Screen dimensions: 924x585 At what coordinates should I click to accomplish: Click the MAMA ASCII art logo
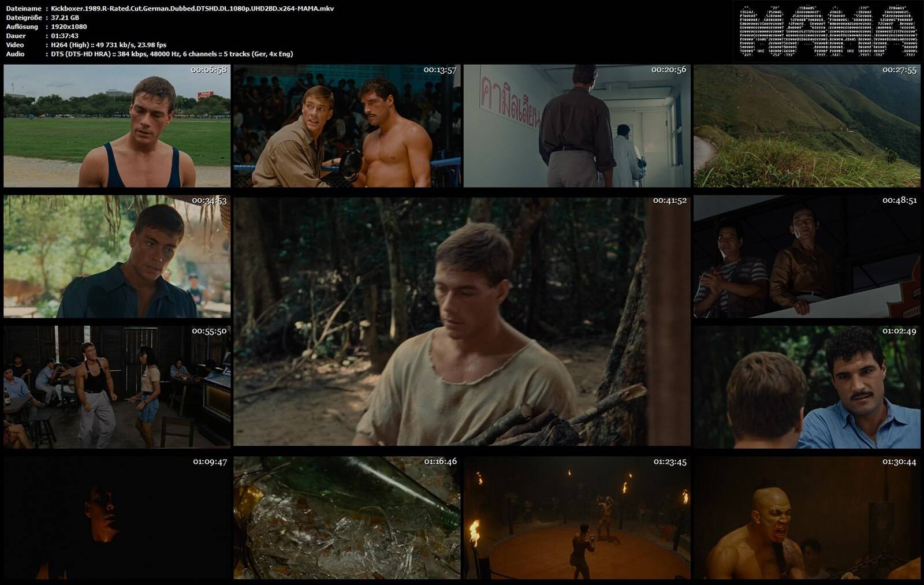point(828,31)
